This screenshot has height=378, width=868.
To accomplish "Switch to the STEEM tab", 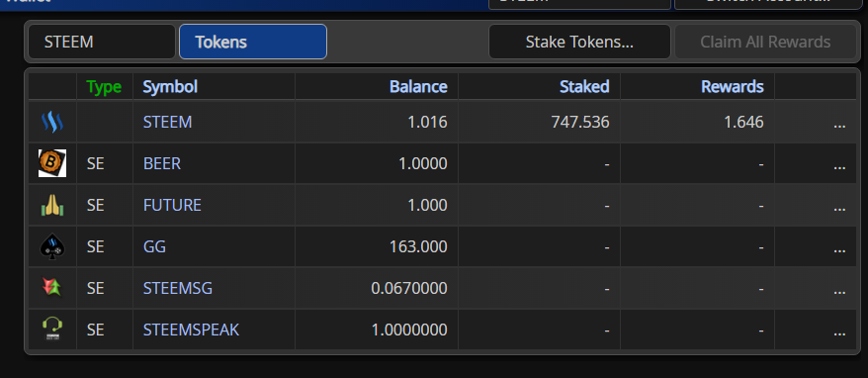I will coord(102,42).
